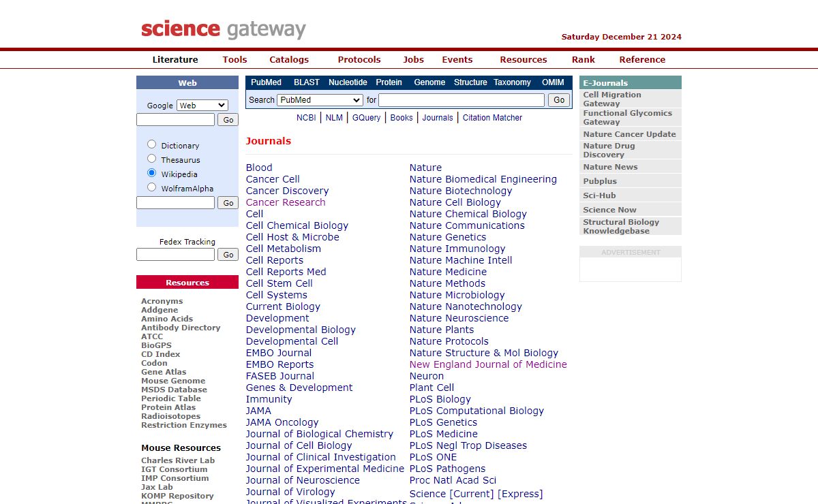Switch to the OMIM tab
This screenshot has height=504, width=818.
point(553,82)
